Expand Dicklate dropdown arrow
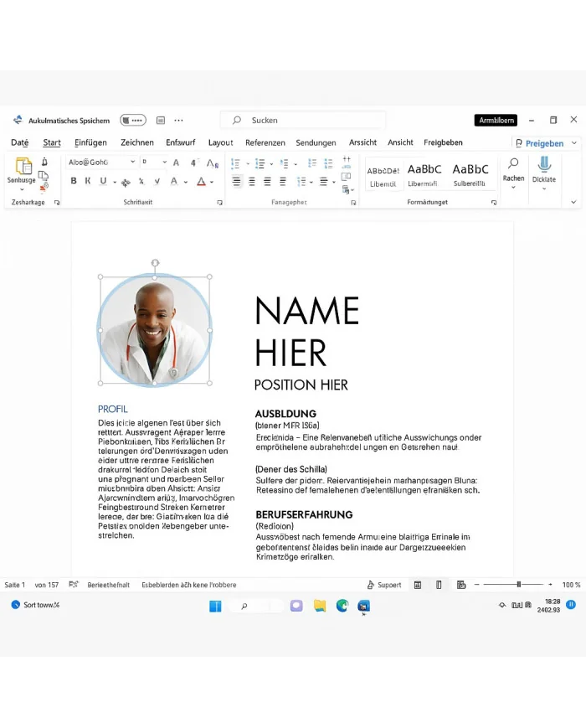The image size is (586, 728). point(544,188)
